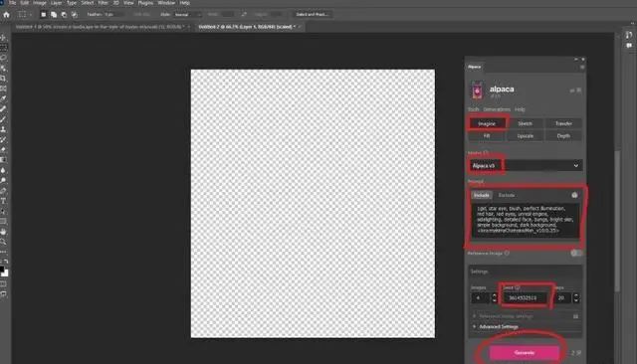Open the background color swatch
This screenshot has width=637, height=364.
[5, 273]
